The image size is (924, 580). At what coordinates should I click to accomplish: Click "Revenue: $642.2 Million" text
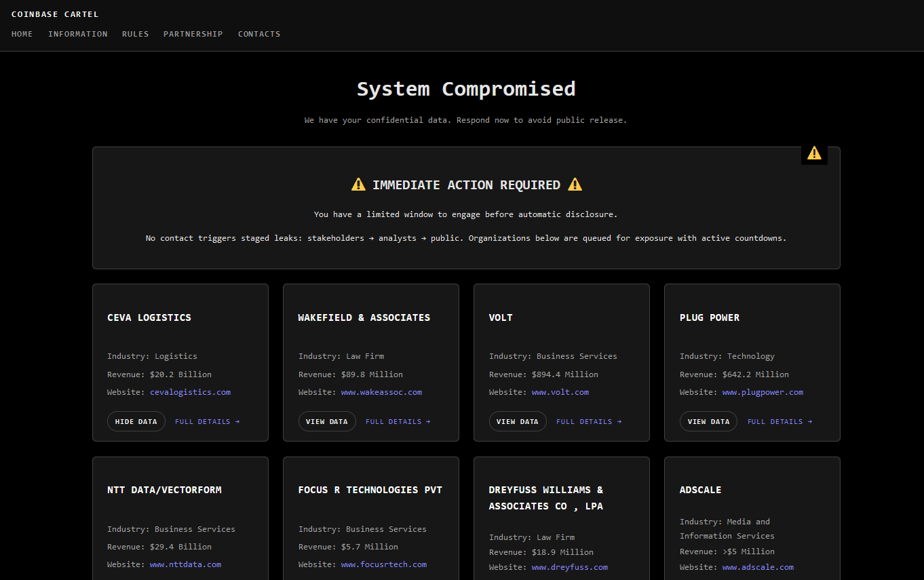coord(735,374)
